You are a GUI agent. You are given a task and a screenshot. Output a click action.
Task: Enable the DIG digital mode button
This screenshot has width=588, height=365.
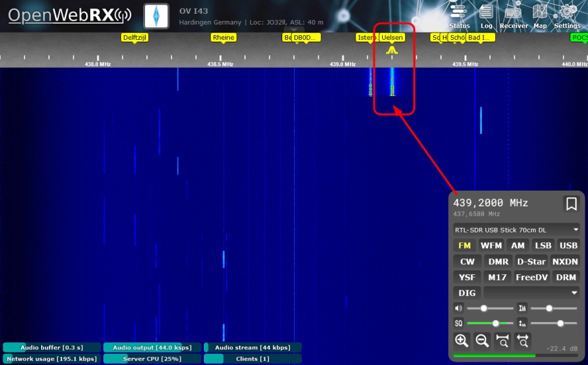click(x=467, y=293)
